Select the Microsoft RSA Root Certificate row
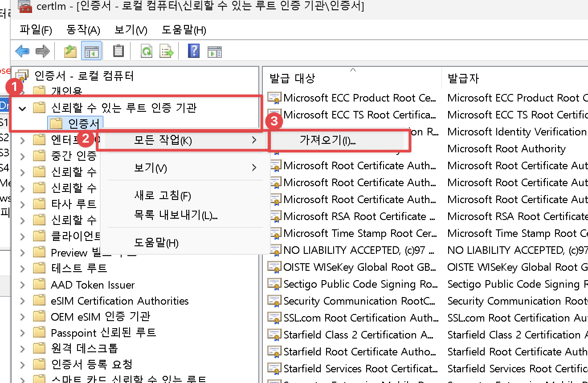The width and height of the screenshot is (588, 383). tap(359, 216)
